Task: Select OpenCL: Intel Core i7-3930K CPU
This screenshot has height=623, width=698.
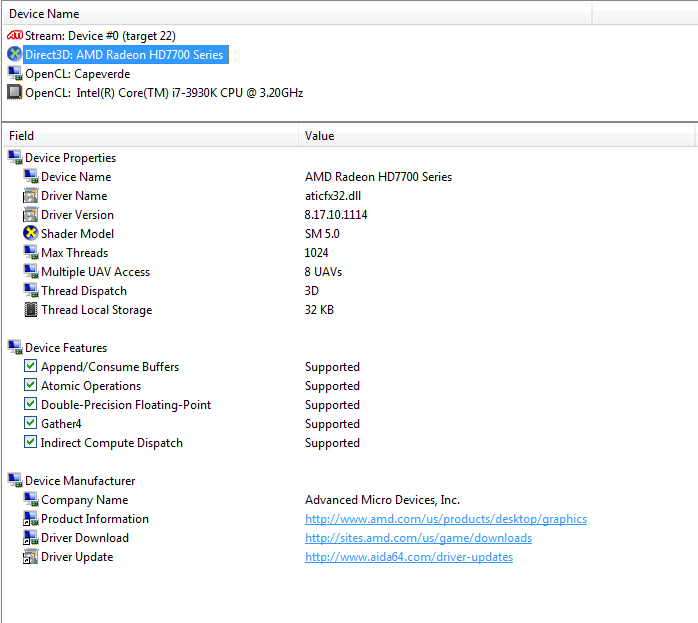Action: click(x=164, y=93)
